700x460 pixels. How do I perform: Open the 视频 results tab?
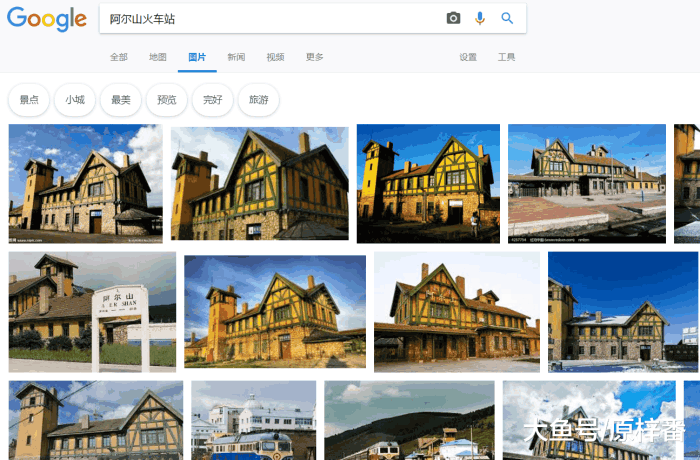275,57
